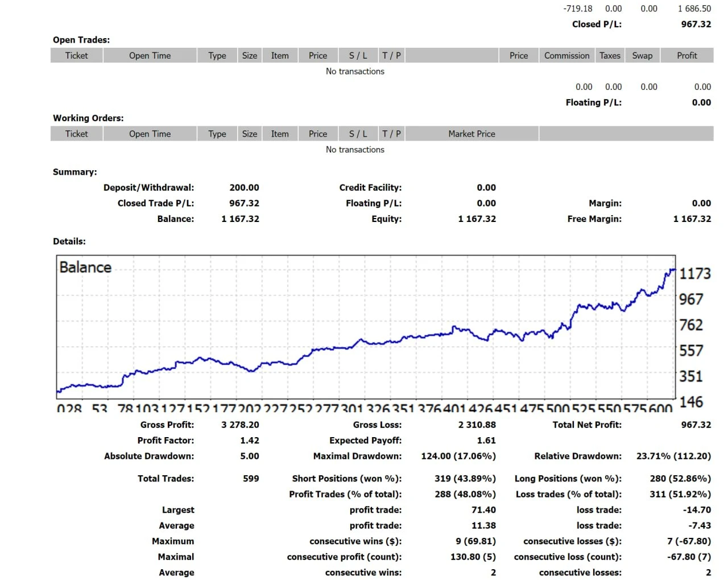The height and width of the screenshot is (580, 728).
Task: Select the Deposit/Withdrawal value 200.00
Action: click(244, 188)
